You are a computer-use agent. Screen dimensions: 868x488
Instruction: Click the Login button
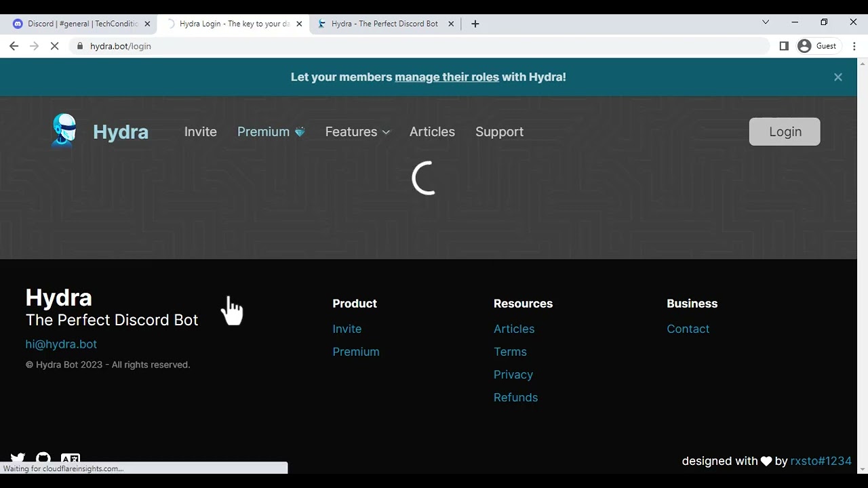pos(785,131)
